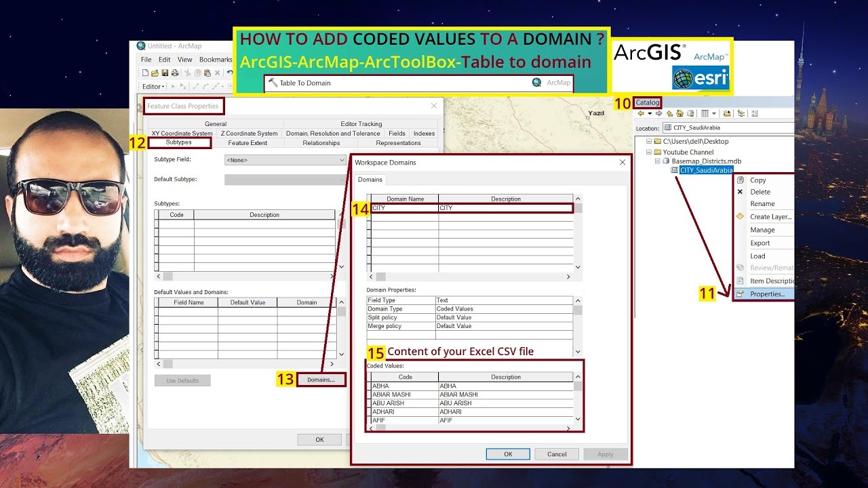The height and width of the screenshot is (488, 868).
Task: Select the ABHA coded value code cell
Action: (405, 386)
